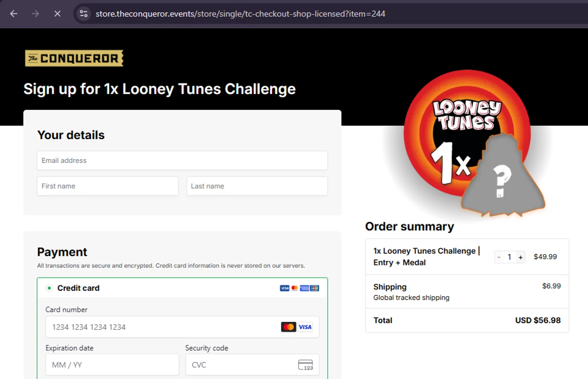The height and width of the screenshot is (379, 588).
Task: Click the Mastercard logo in card number field
Action: click(289, 327)
